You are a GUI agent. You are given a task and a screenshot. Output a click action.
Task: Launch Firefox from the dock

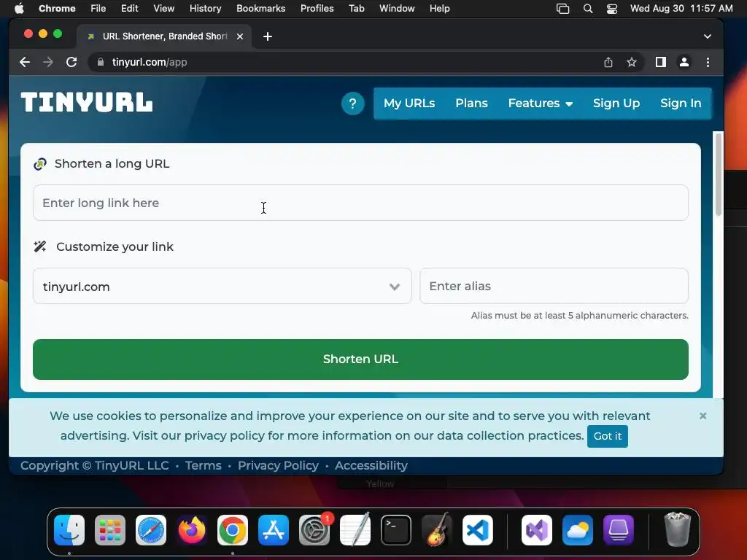point(192,530)
